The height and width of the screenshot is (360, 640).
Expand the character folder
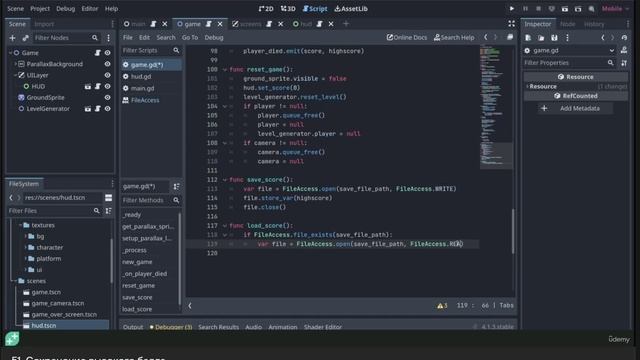pyautogui.click(x=25, y=248)
